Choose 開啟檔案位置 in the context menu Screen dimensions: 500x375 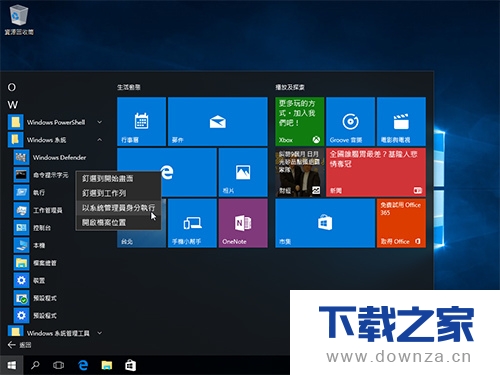(118, 222)
